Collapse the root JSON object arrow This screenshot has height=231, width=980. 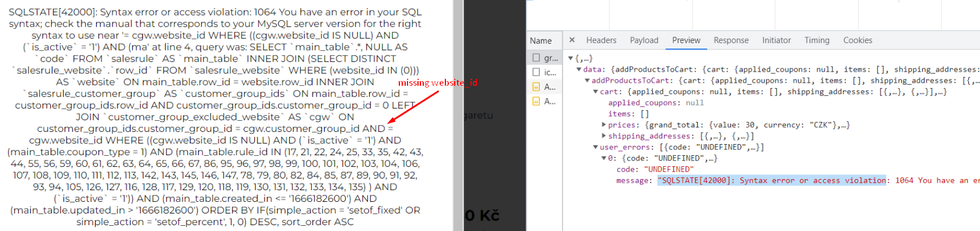click(x=571, y=58)
